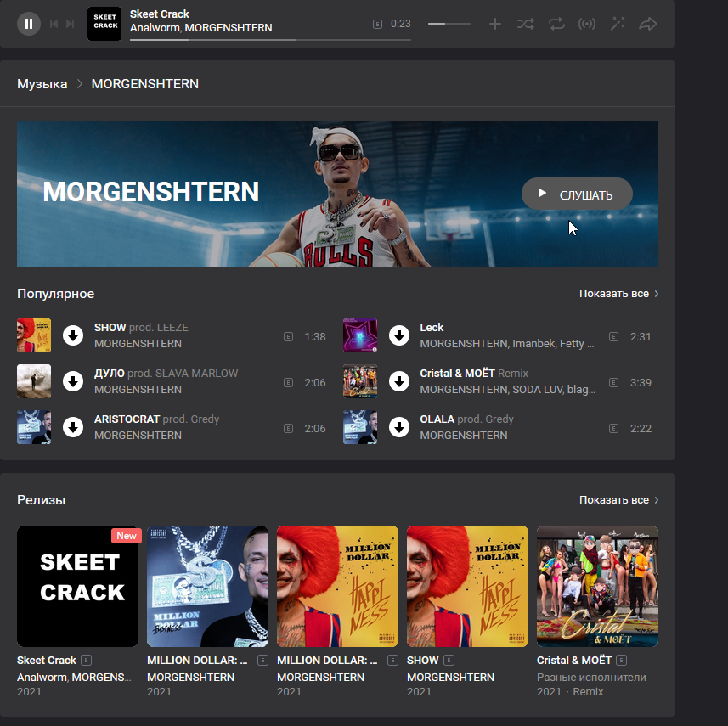Viewport: 728px width, 726px height.
Task: Open MILLION DOLLAR Business release cover
Action: 207,586
